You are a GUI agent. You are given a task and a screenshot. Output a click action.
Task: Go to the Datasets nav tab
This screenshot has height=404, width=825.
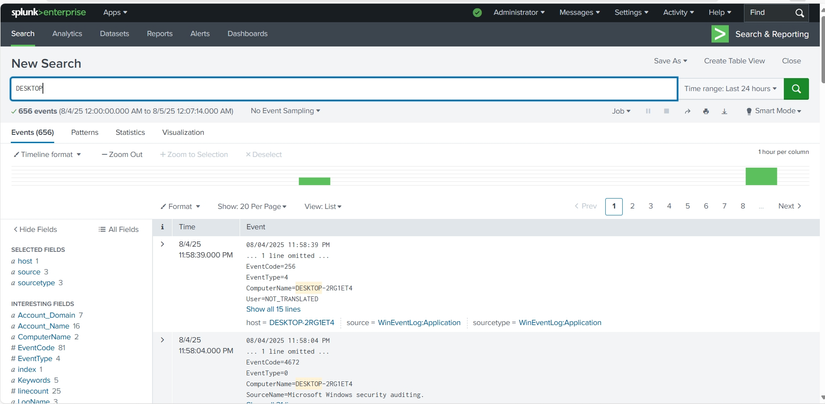coord(114,34)
